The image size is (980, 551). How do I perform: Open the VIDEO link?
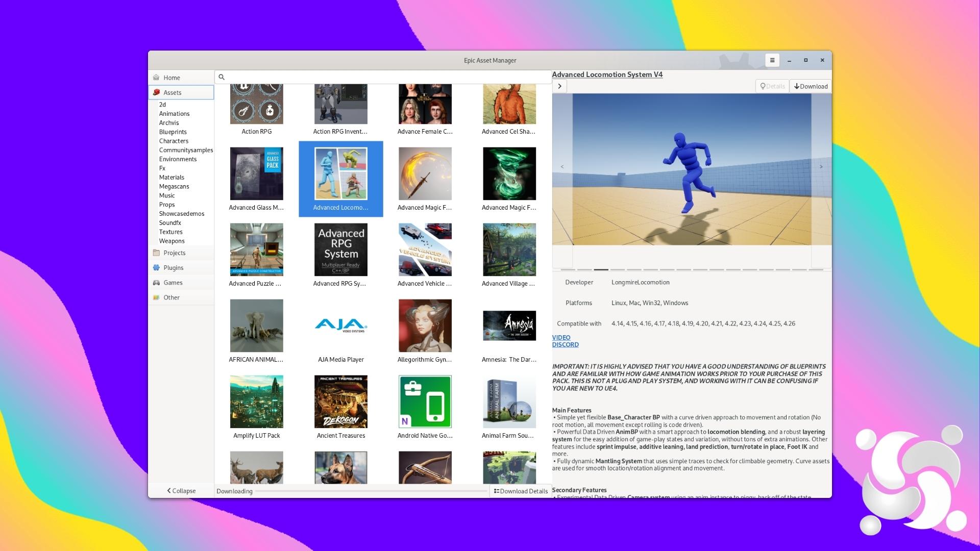pos(561,338)
